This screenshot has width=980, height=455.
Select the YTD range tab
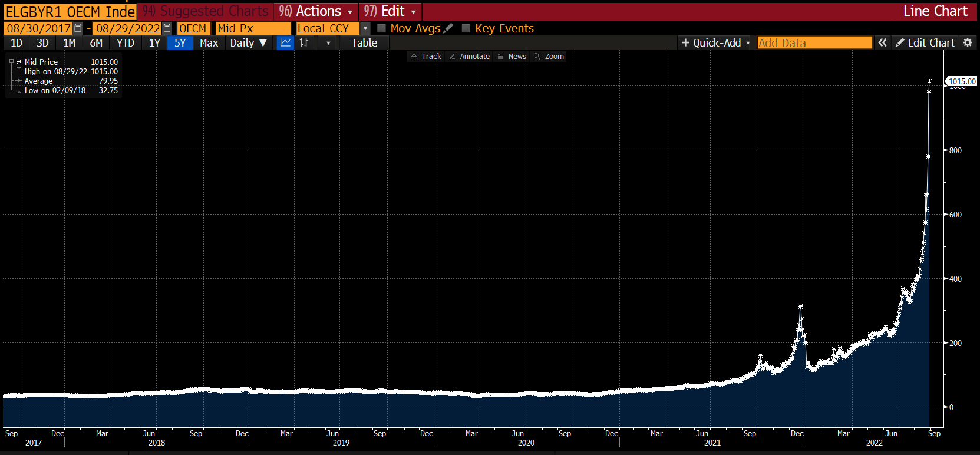point(126,43)
